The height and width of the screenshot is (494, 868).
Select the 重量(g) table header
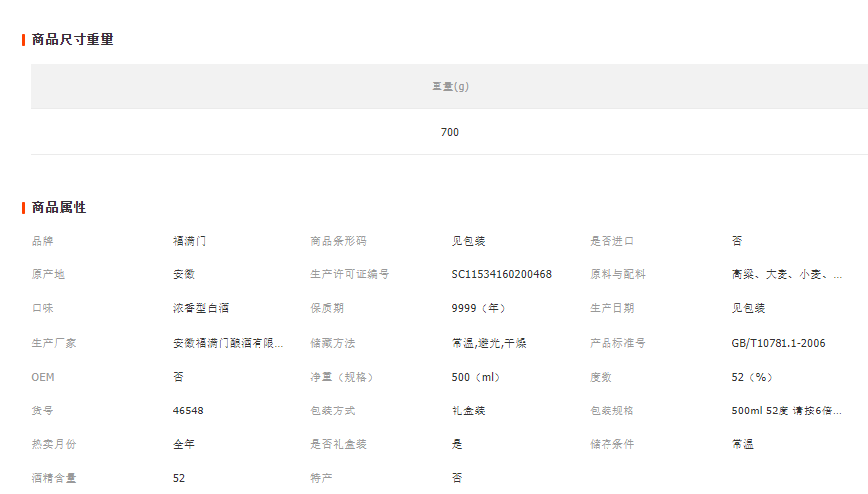click(449, 86)
